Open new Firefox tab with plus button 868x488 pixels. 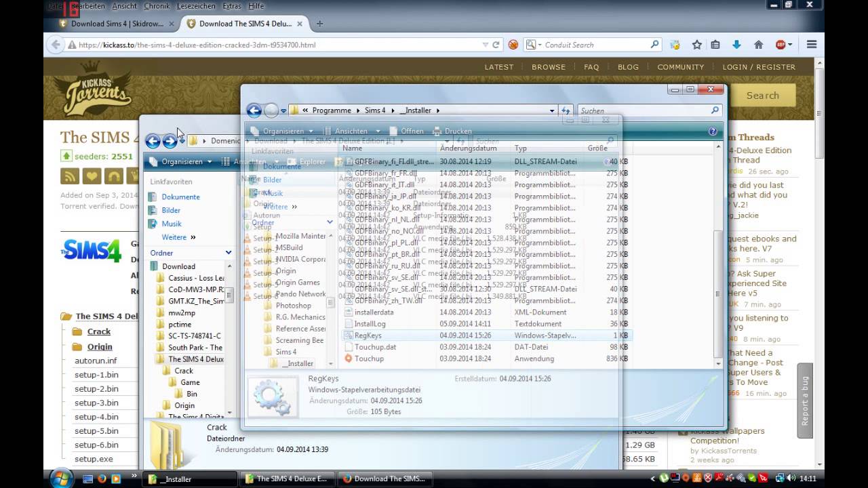click(319, 23)
